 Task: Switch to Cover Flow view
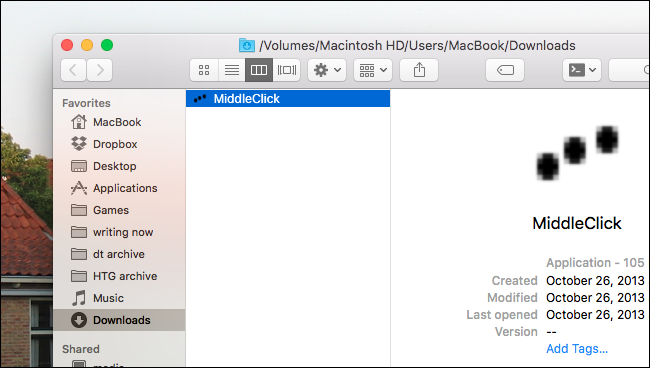(x=287, y=70)
